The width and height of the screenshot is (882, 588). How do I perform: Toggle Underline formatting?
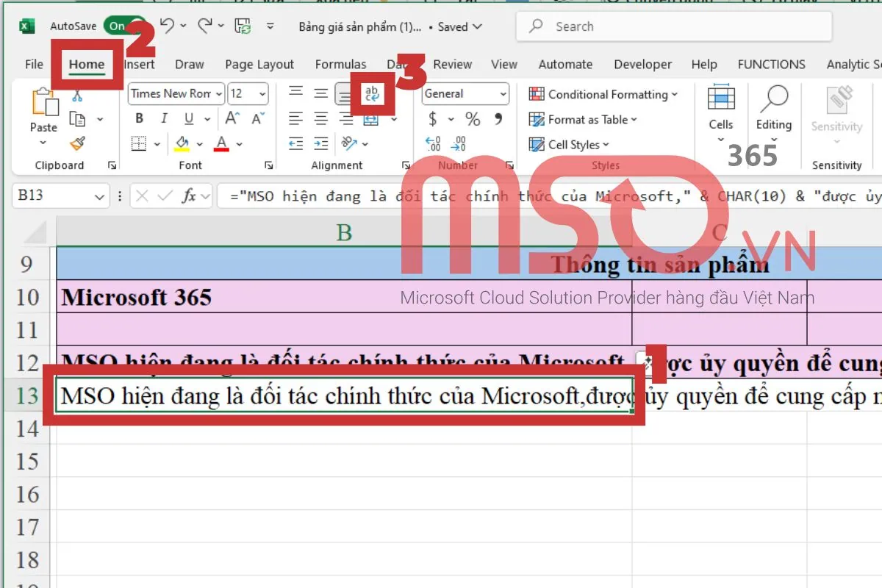pyautogui.click(x=188, y=118)
